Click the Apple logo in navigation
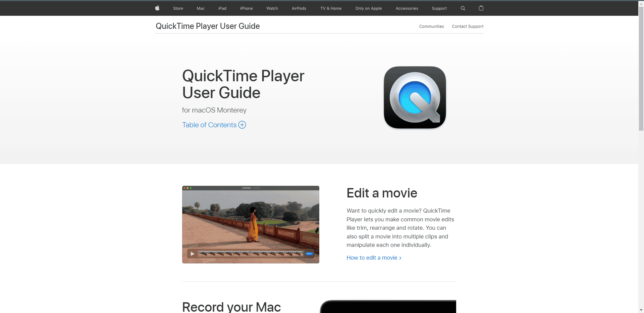This screenshot has height=313, width=644. 157,8
